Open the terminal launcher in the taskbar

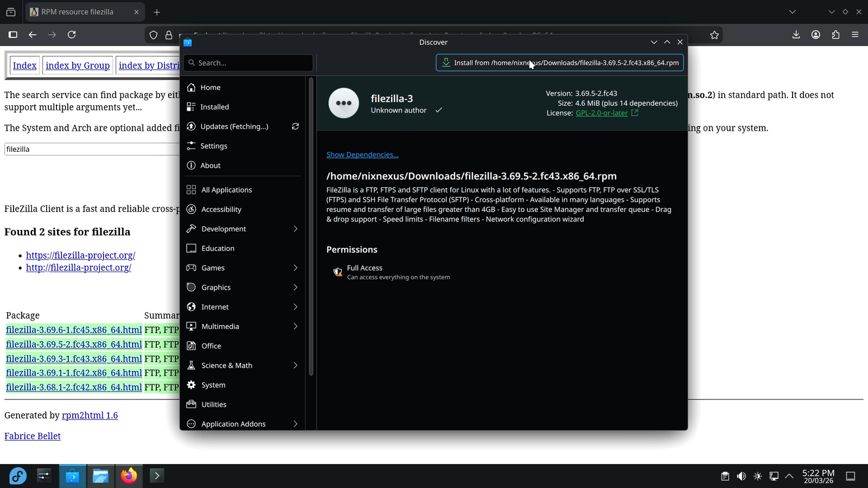(x=157, y=476)
